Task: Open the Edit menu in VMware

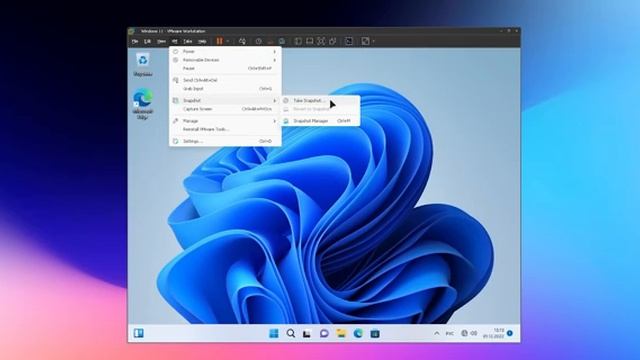Action: tap(148, 41)
